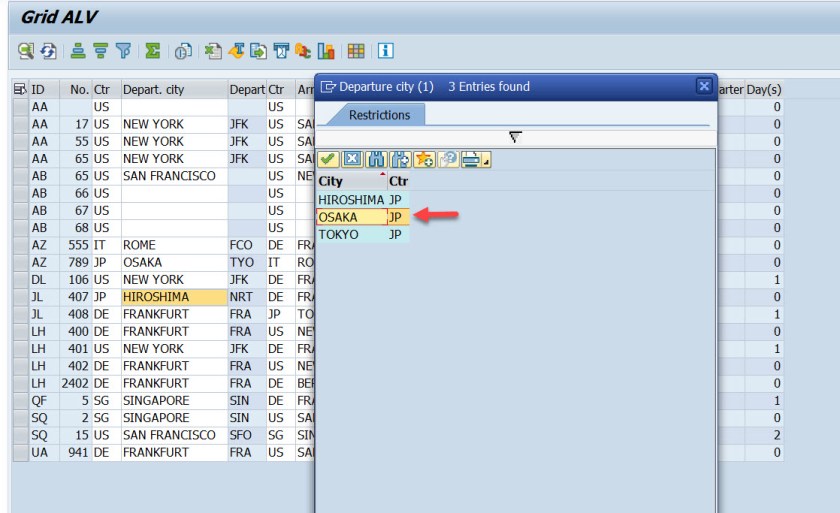Open the Graphic bar chart icon
The height and width of the screenshot is (513, 840).
pos(326,51)
